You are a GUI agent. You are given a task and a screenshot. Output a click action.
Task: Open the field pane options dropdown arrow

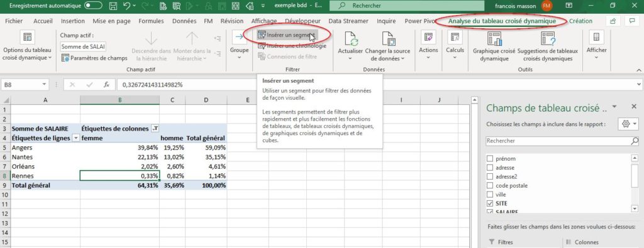614,107
